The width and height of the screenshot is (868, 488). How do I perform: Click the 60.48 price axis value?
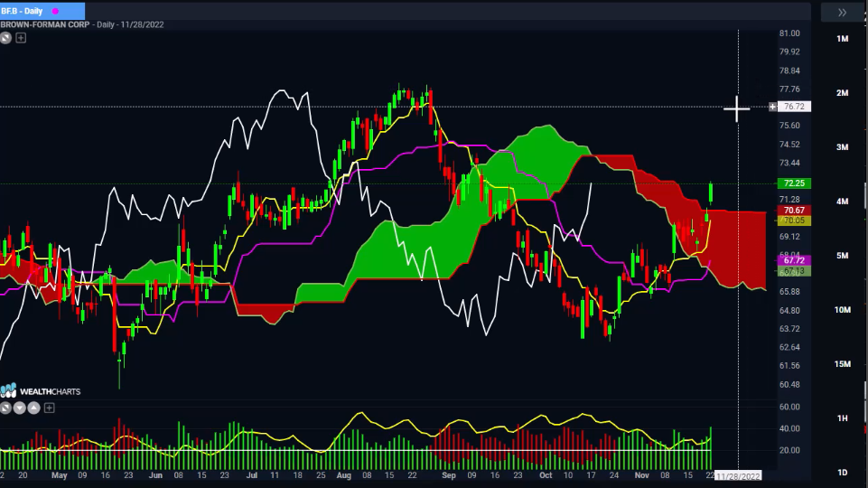[x=789, y=384]
